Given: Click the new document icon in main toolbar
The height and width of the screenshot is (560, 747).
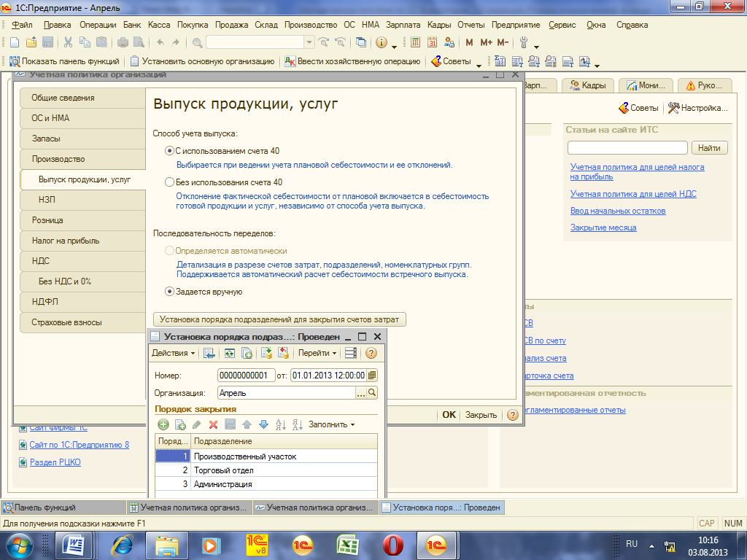Looking at the screenshot, I should click(15, 42).
